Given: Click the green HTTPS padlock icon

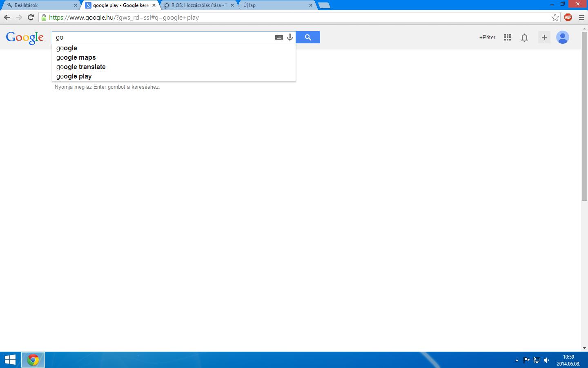Looking at the screenshot, I should coord(44,18).
